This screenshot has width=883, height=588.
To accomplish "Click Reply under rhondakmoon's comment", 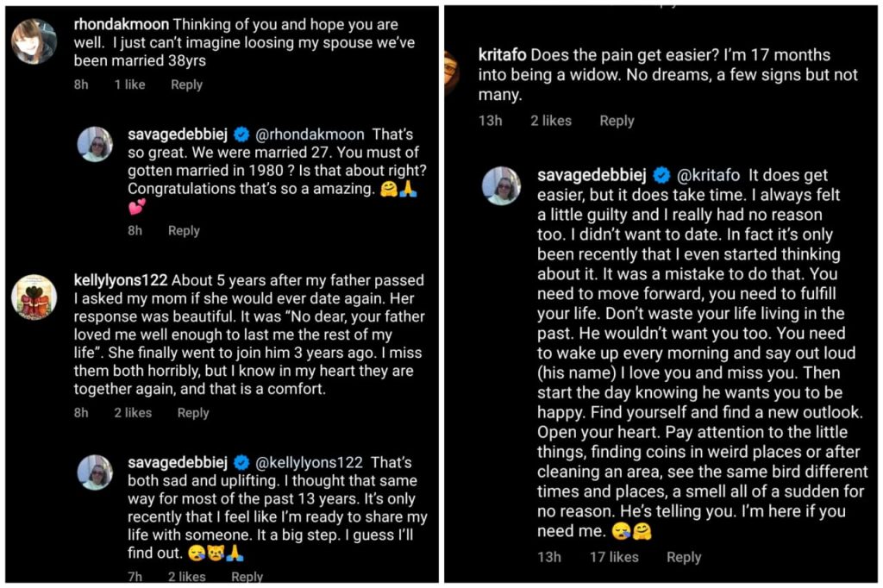I will point(186,84).
